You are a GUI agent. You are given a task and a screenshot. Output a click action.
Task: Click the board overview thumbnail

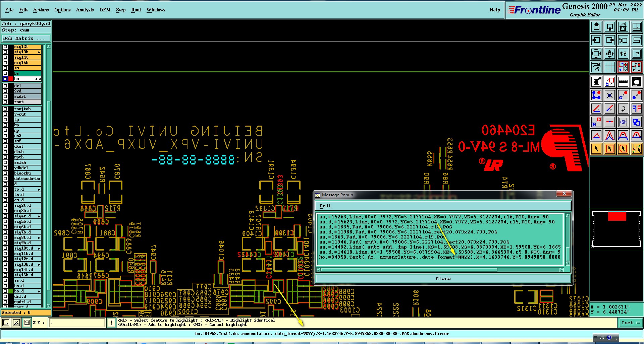(x=616, y=229)
